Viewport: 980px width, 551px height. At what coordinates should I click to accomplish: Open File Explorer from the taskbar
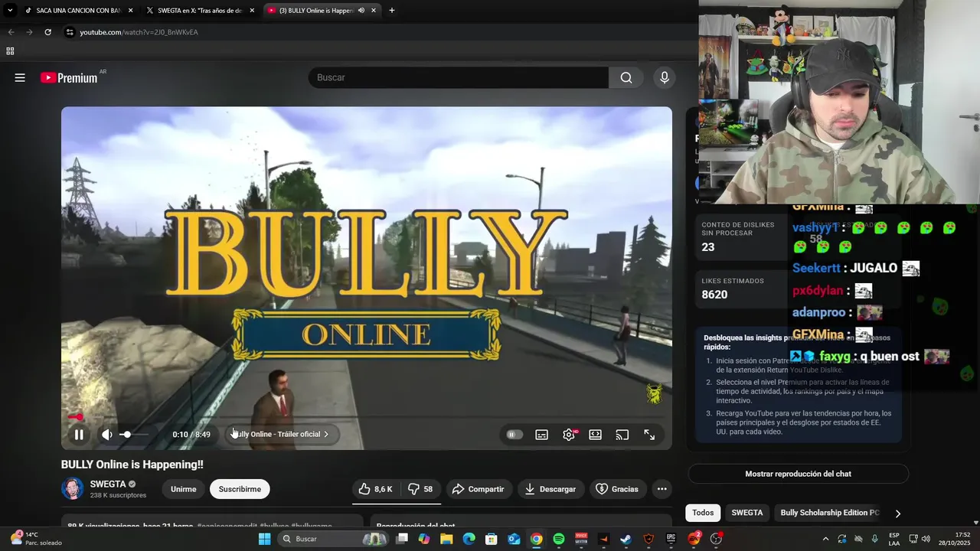[x=446, y=539]
